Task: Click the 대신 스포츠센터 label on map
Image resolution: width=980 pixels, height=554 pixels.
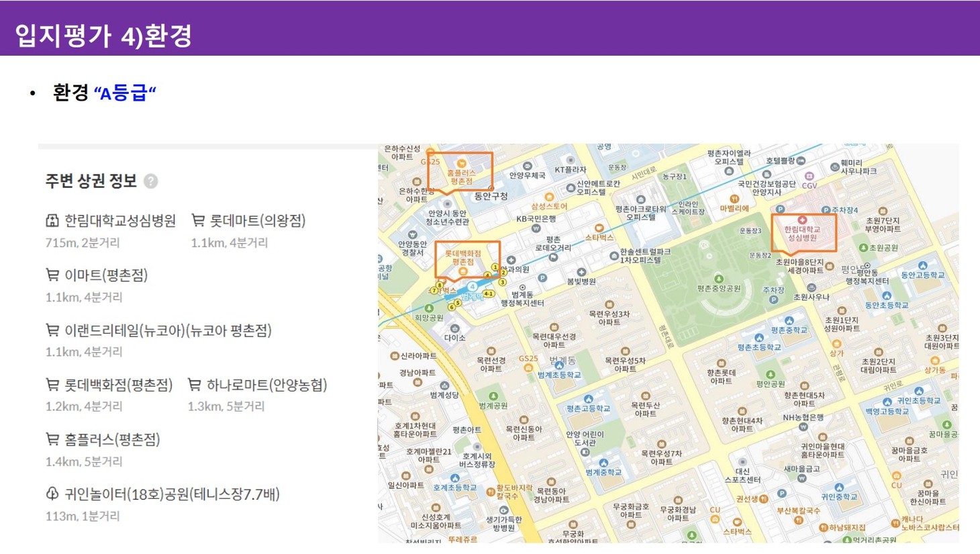Action: click(x=742, y=475)
